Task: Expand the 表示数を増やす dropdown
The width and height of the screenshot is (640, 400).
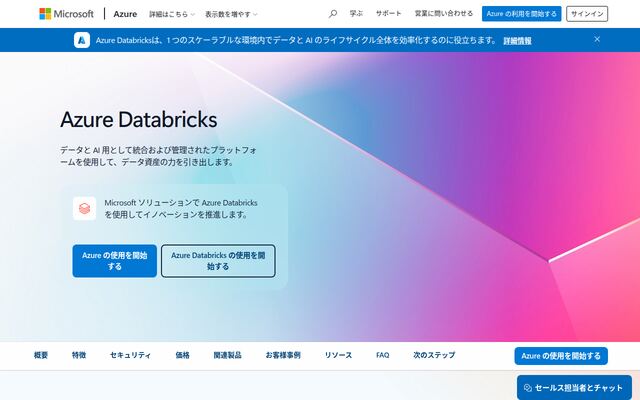Action: point(231,14)
